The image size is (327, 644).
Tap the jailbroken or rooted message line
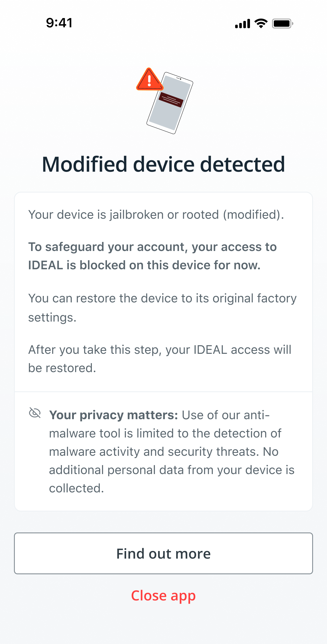point(156,215)
